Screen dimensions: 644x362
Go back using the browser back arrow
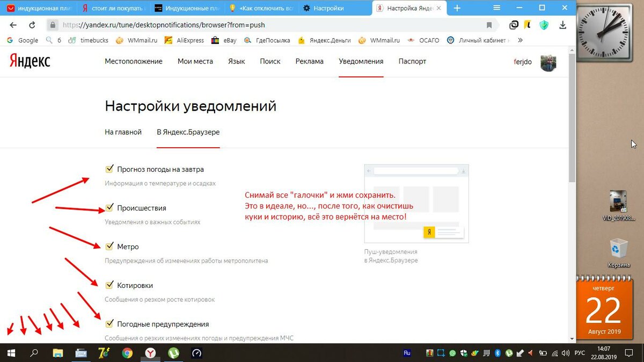13,25
